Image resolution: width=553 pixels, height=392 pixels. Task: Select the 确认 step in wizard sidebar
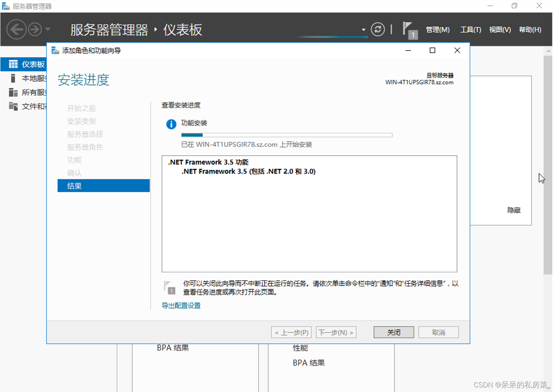(x=74, y=173)
